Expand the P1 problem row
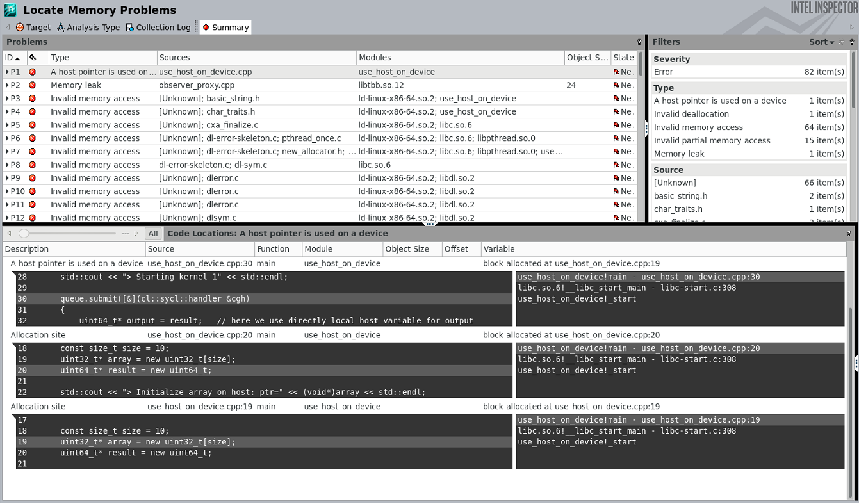Image resolution: width=859 pixels, height=504 pixels. 7,72
